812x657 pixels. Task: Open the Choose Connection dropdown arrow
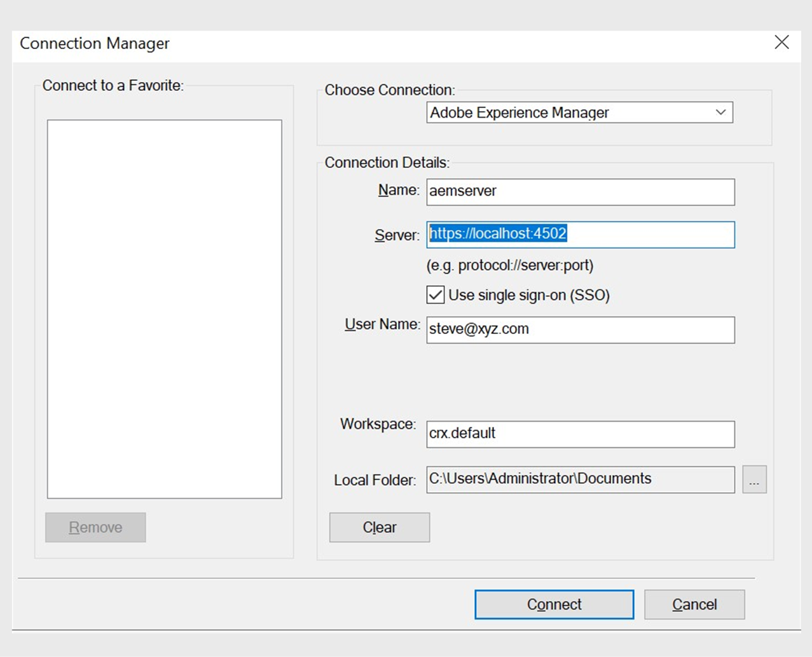click(720, 113)
